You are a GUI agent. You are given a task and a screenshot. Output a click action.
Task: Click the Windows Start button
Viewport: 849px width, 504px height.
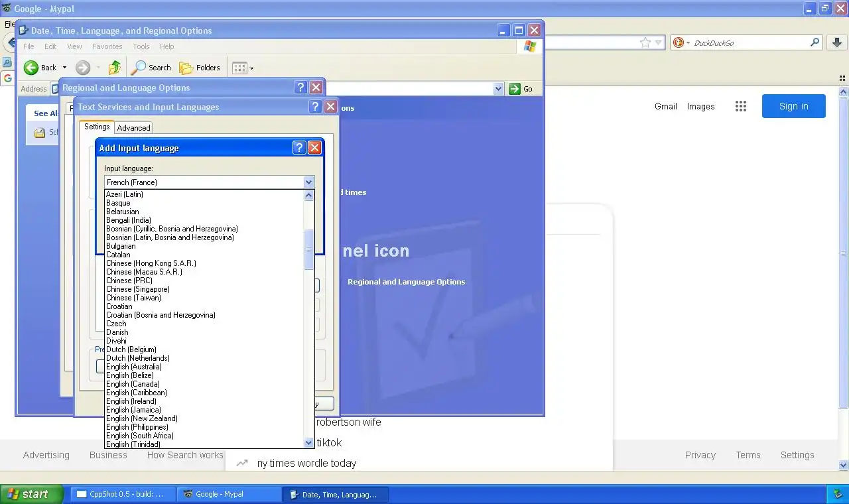[x=31, y=494]
